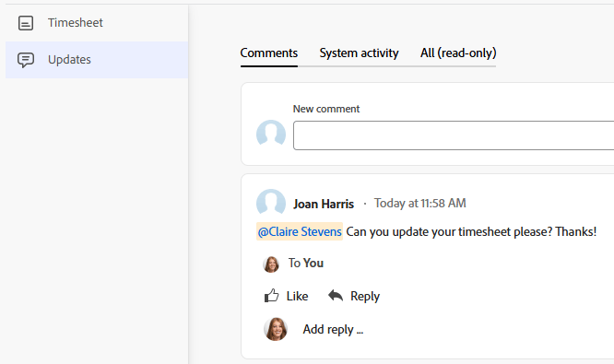Open Joan Harris's name link
The image size is (614, 364).
tap(324, 204)
